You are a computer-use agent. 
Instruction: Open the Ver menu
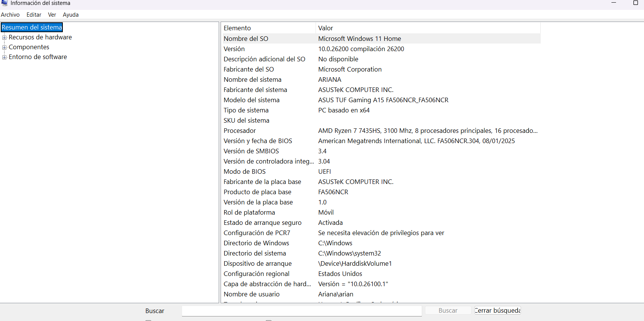pyautogui.click(x=52, y=15)
